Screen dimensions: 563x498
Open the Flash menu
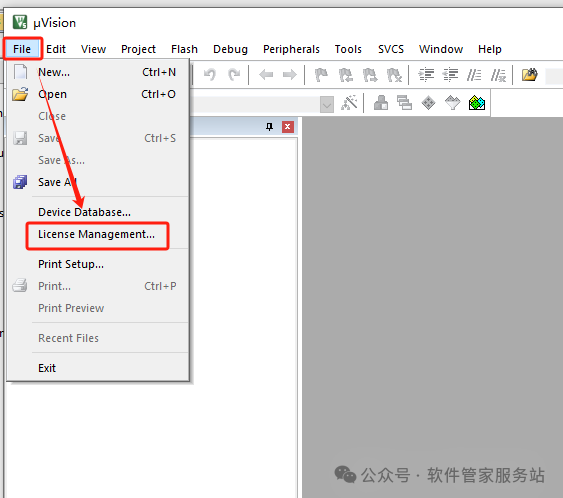(184, 49)
